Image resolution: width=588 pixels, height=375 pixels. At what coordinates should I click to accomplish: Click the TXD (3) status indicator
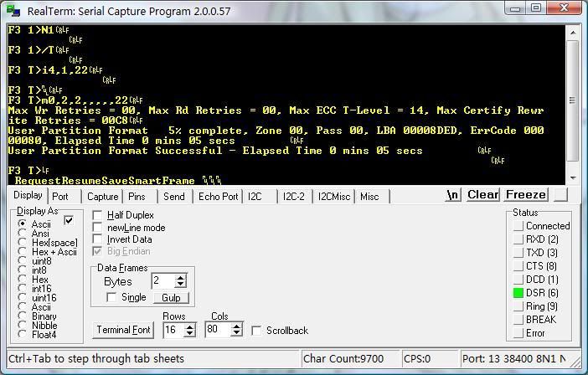pos(518,253)
